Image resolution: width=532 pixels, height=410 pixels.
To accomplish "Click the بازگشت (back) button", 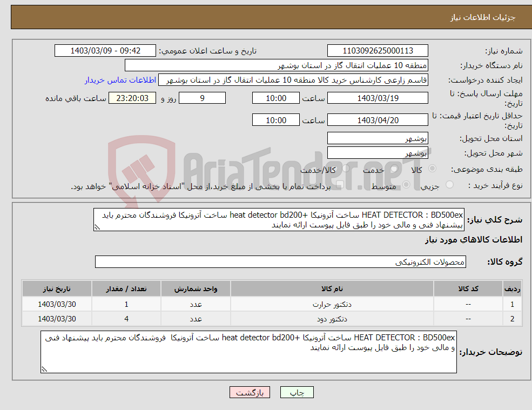I will 250,392.
